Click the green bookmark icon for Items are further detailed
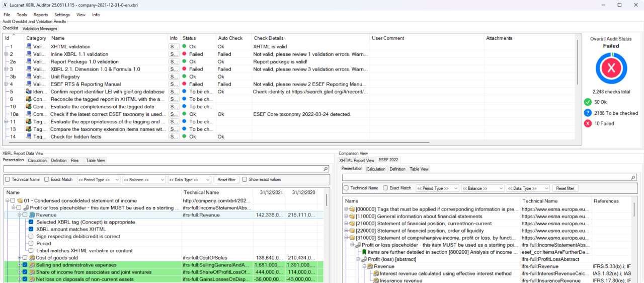This screenshot has height=283, width=644. (364, 252)
